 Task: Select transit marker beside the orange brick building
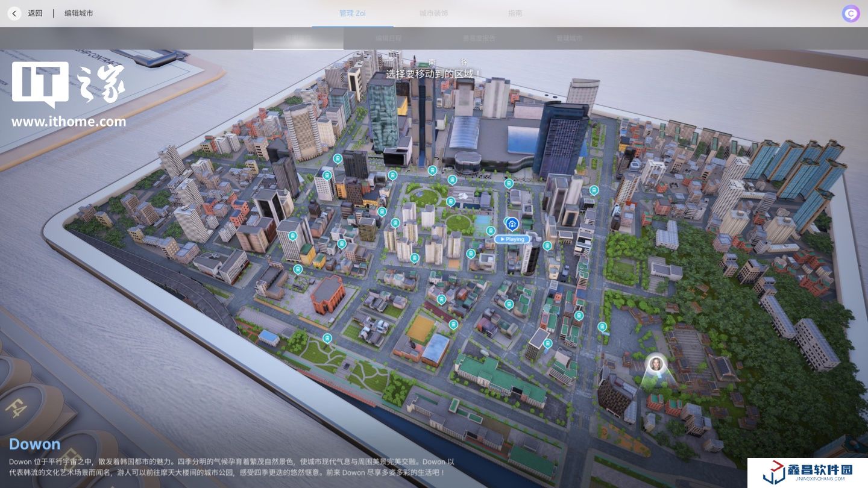[x=298, y=269]
